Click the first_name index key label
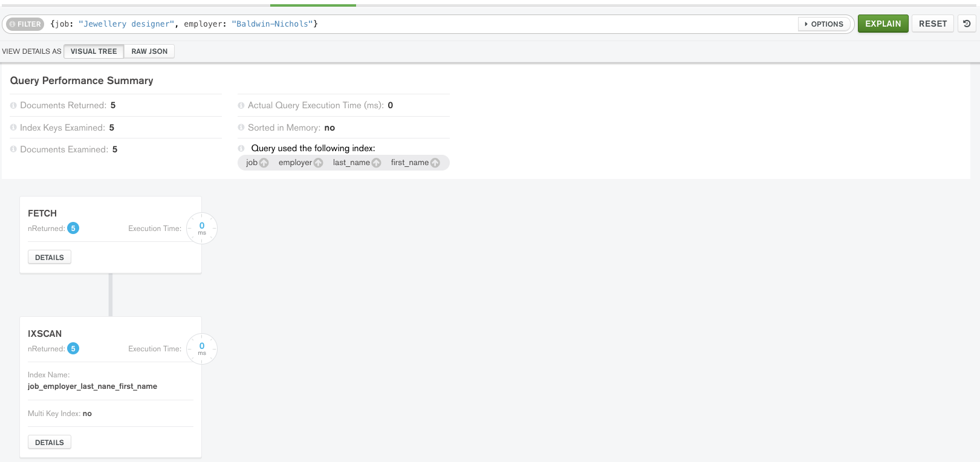The height and width of the screenshot is (462, 980). point(410,163)
